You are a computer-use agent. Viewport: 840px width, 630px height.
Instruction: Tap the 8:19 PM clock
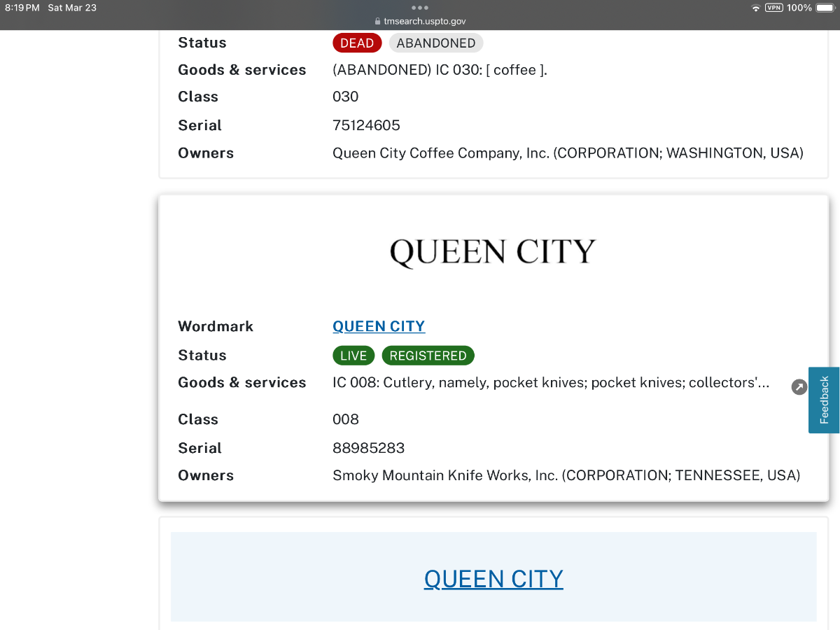(x=22, y=8)
